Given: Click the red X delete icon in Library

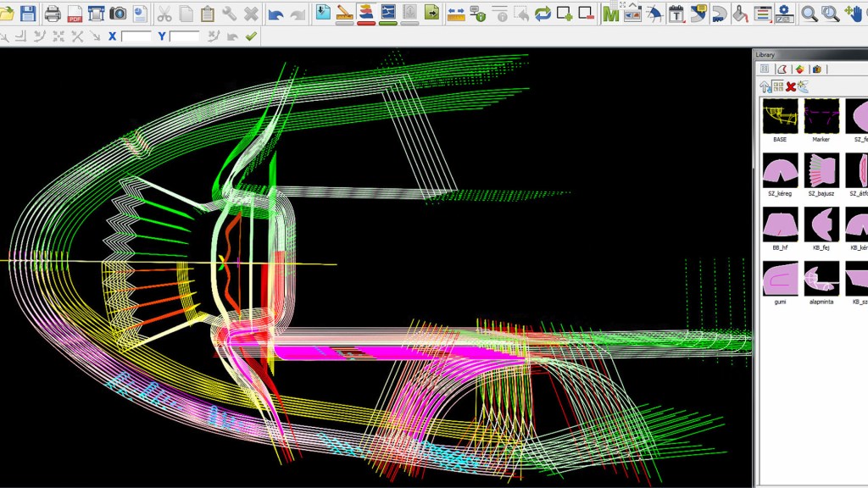Looking at the screenshot, I should click(791, 86).
